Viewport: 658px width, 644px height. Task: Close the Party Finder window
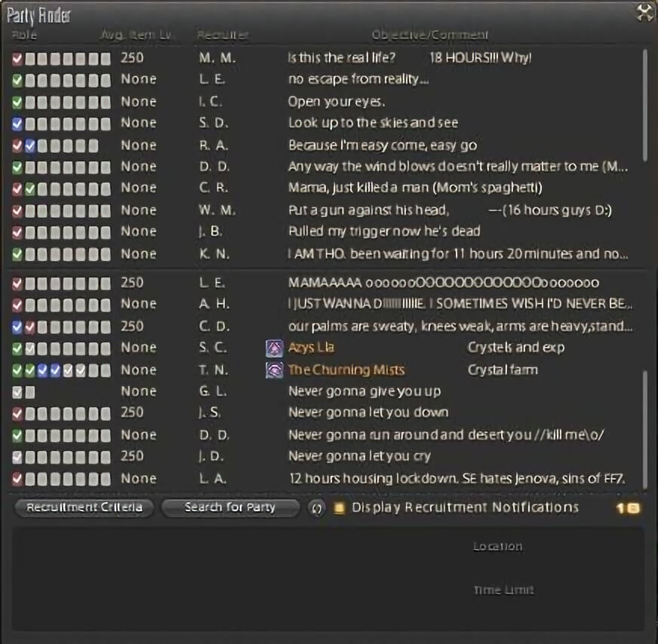click(x=644, y=11)
